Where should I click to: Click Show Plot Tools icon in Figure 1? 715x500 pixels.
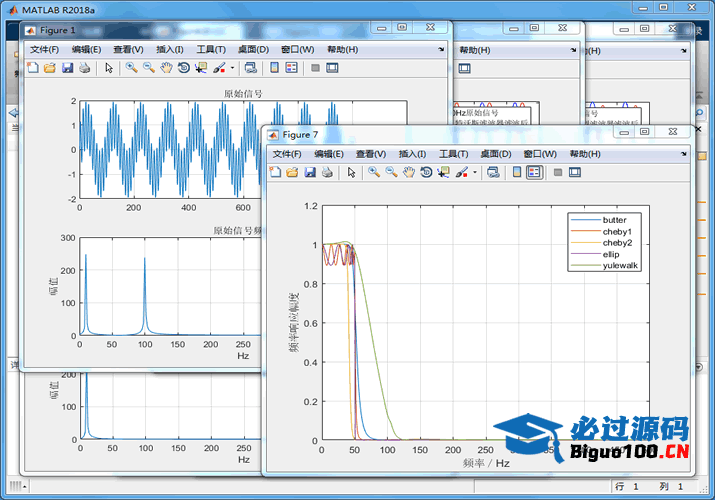332,68
